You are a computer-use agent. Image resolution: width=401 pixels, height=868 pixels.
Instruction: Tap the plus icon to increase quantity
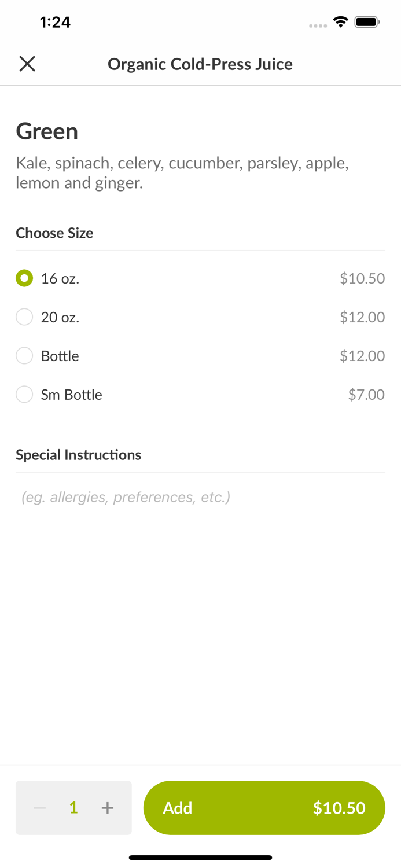pyautogui.click(x=108, y=808)
